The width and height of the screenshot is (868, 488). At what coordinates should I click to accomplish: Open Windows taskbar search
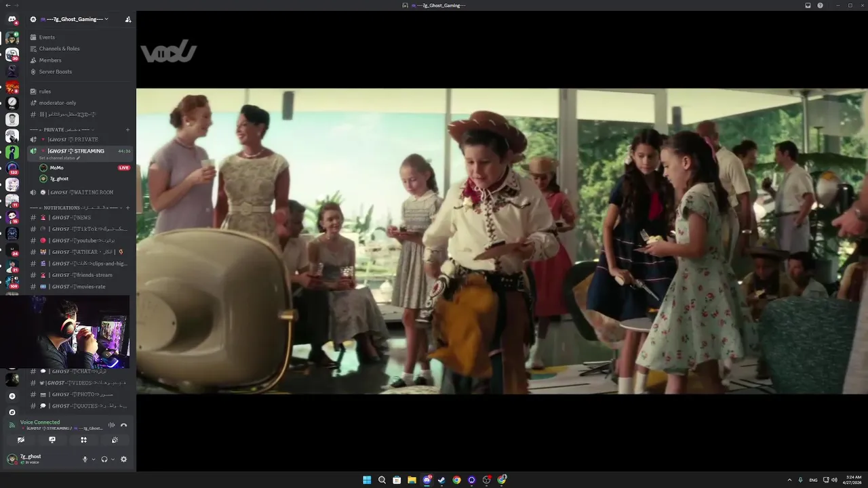click(x=382, y=480)
